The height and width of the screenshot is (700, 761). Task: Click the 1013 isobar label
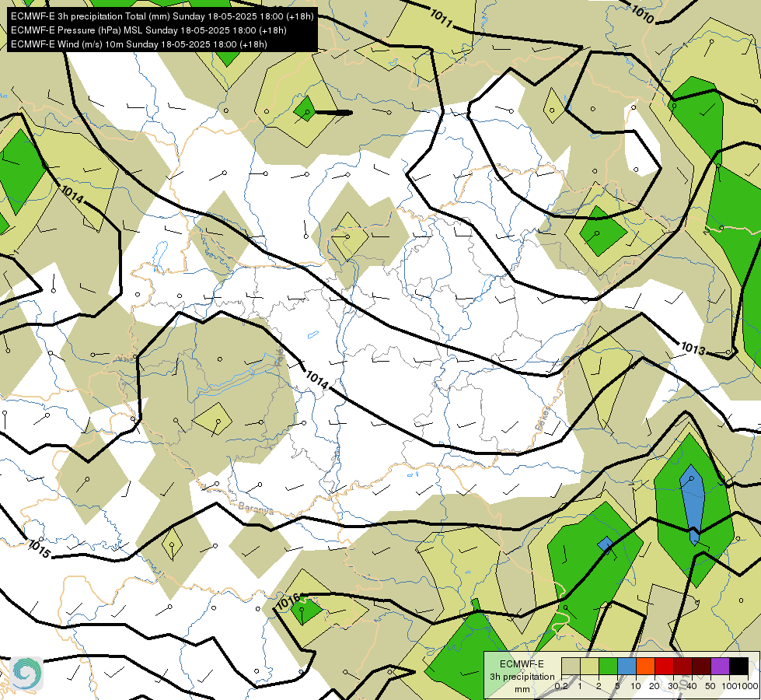tap(693, 348)
